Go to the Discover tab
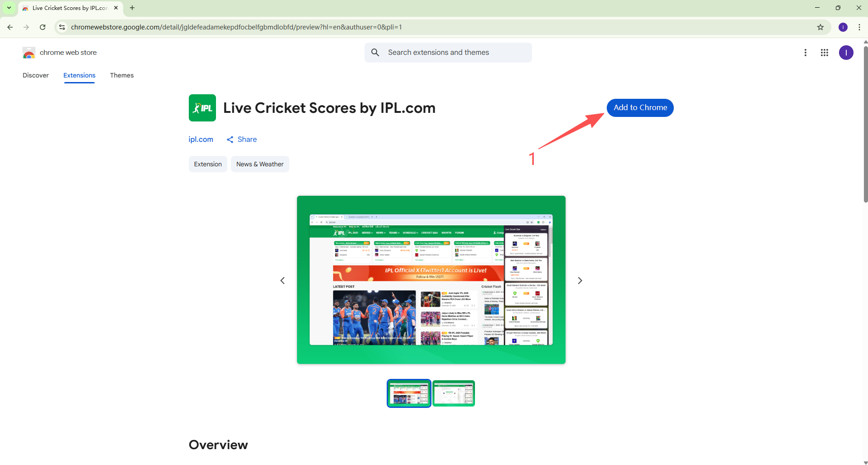 point(36,75)
